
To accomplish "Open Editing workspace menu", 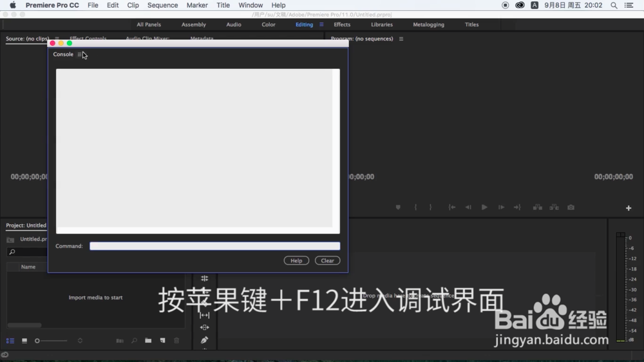I will pyautogui.click(x=321, y=24).
